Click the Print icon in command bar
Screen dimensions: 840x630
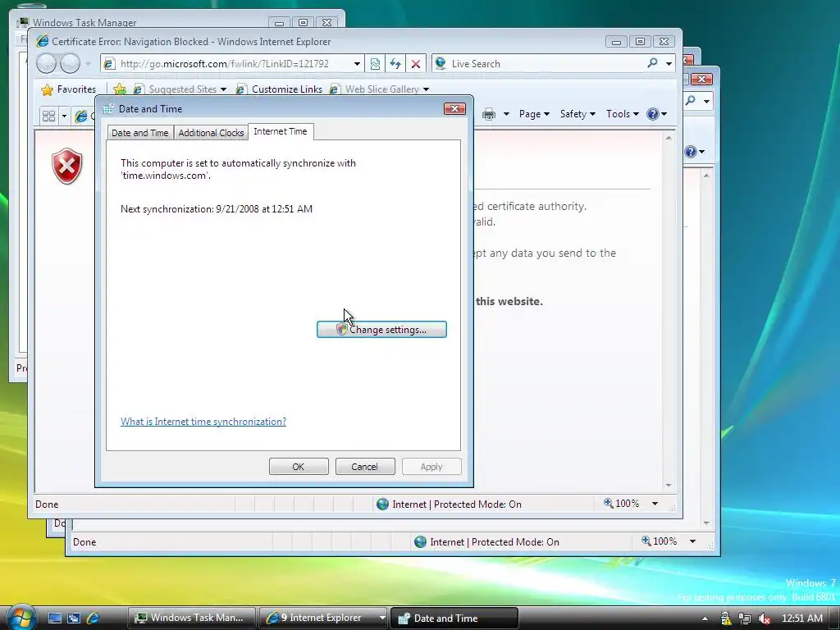point(489,114)
